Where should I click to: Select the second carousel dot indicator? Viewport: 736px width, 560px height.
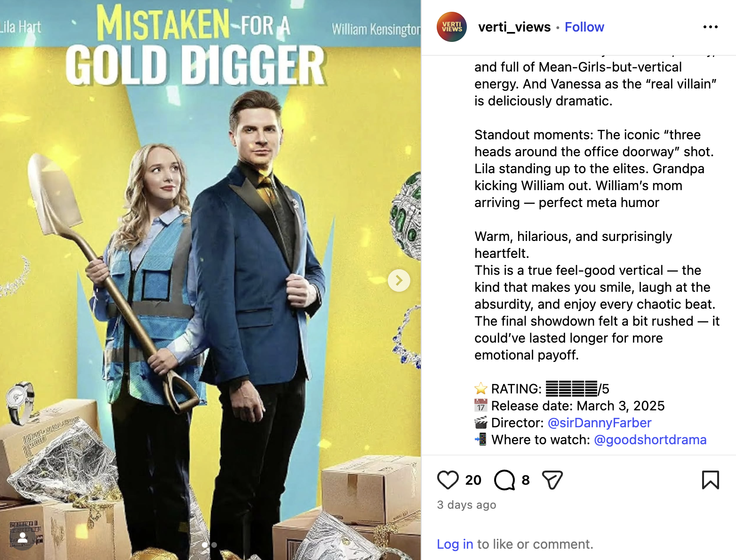pos(214,545)
